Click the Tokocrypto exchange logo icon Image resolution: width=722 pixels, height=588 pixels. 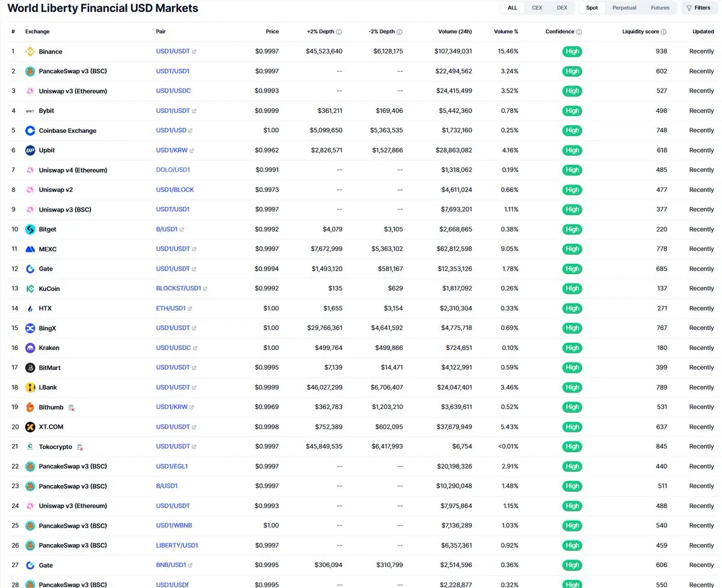[30, 447]
